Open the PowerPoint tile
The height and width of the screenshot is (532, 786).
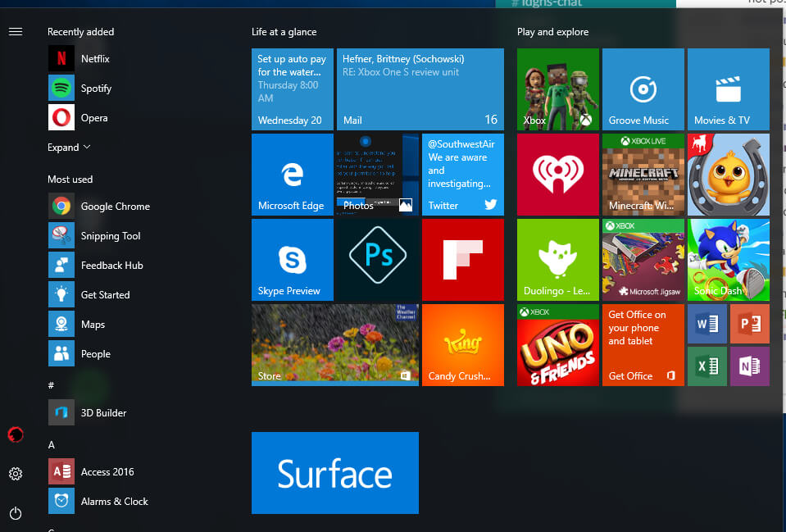pyautogui.click(x=750, y=324)
